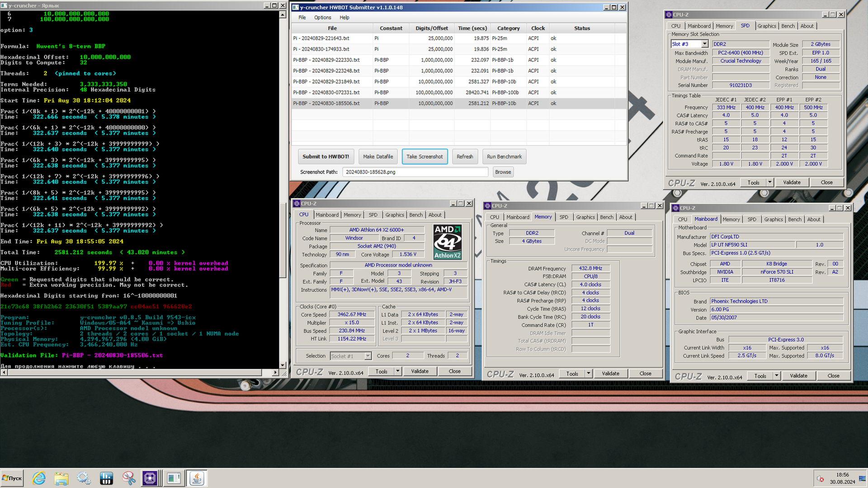Click Close button in the Memory window

click(646, 374)
